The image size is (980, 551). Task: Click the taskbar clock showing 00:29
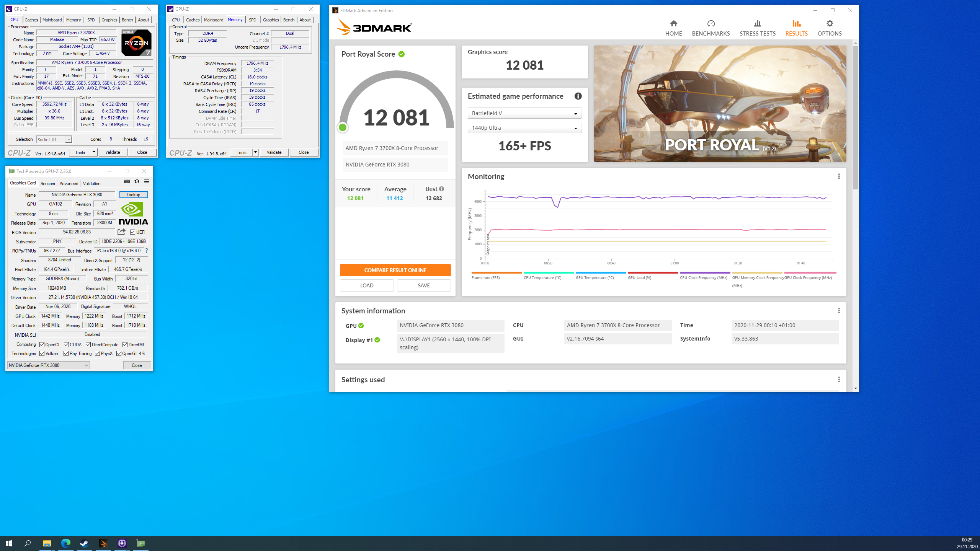(x=967, y=540)
